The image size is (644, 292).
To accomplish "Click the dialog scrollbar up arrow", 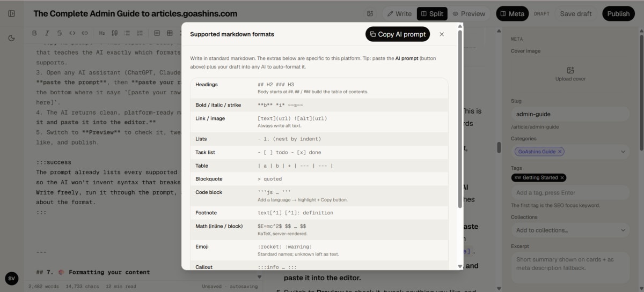I will (460, 26).
